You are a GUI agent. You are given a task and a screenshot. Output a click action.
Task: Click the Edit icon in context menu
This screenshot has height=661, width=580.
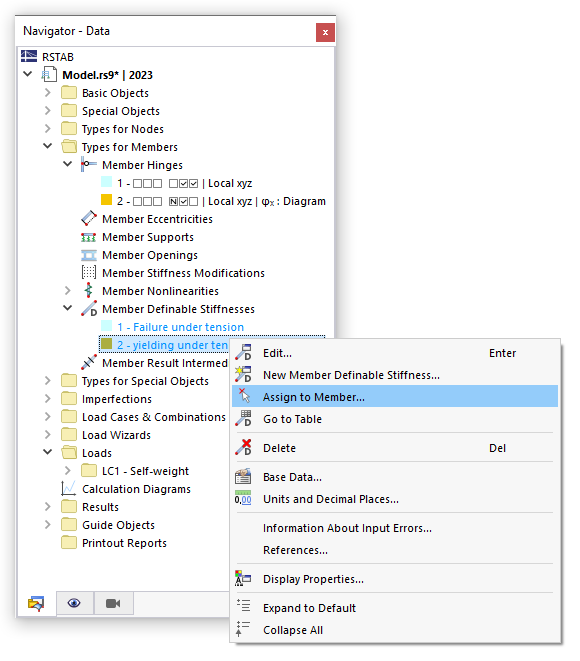click(x=244, y=353)
